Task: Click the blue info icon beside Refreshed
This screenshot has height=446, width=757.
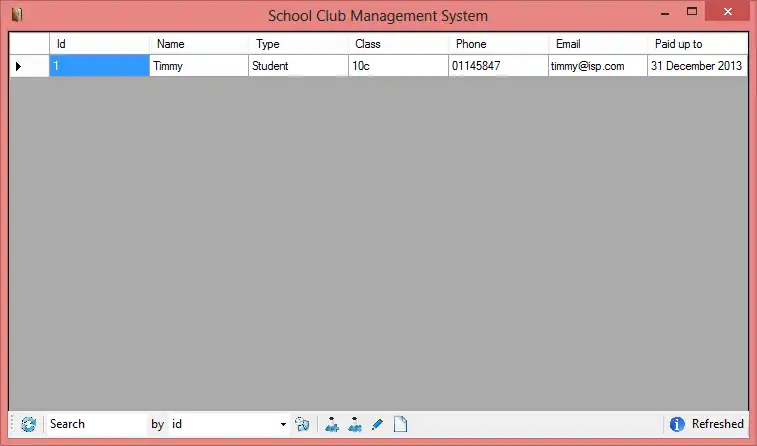Action: [x=677, y=424]
